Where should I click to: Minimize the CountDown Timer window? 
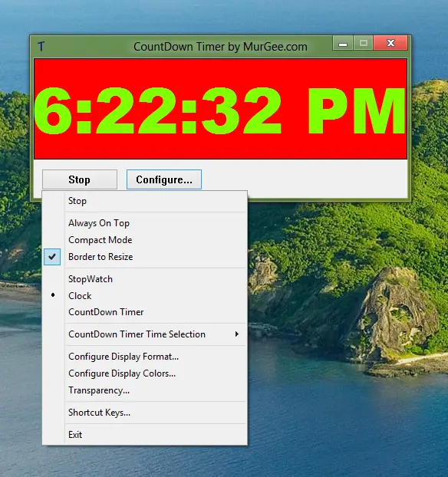point(343,43)
